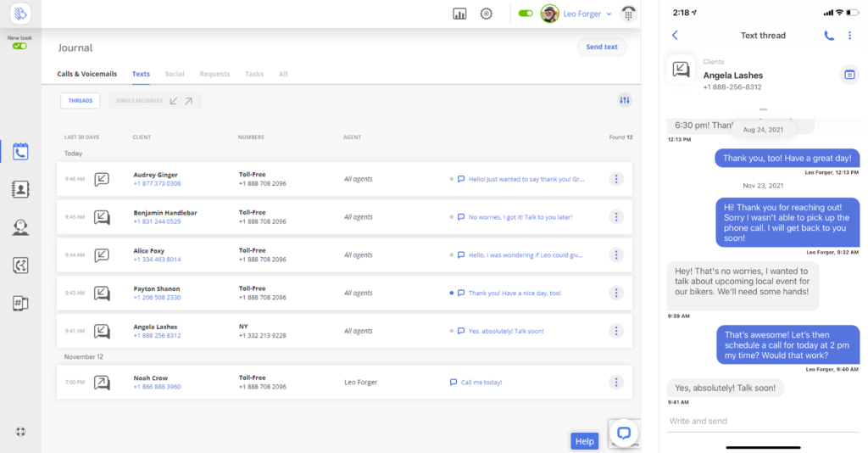Open settings gear in top bar
Viewport: 868px width, 453px height.
(486, 14)
